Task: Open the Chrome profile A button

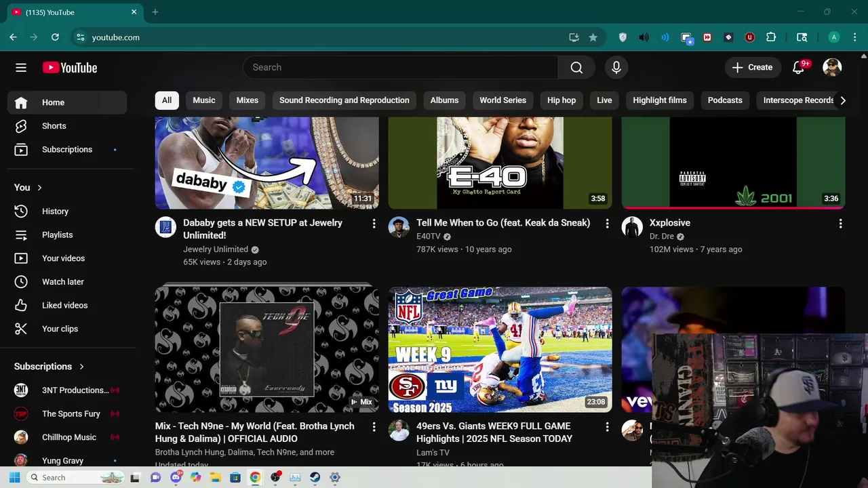Action: 834,37
